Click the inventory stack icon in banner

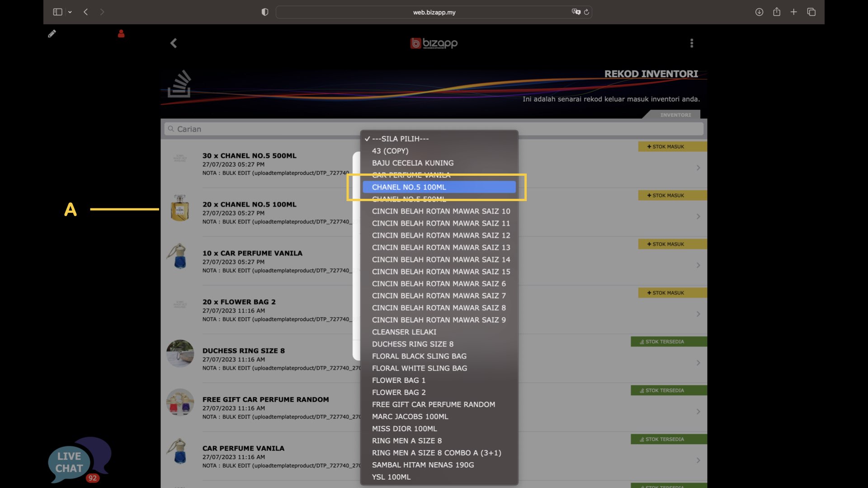pos(179,84)
